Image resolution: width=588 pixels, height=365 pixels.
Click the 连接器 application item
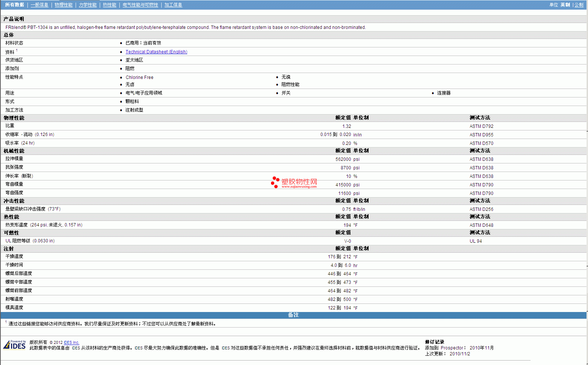click(x=444, y=93)
